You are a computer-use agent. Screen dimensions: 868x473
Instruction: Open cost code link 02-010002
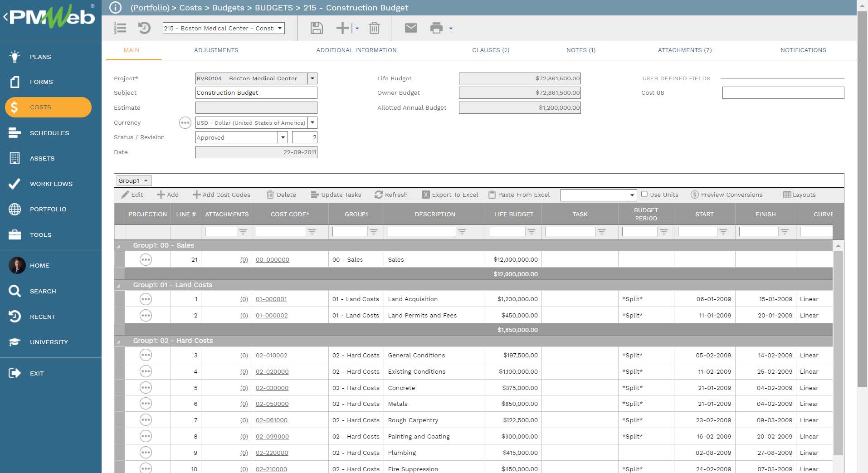271,355
